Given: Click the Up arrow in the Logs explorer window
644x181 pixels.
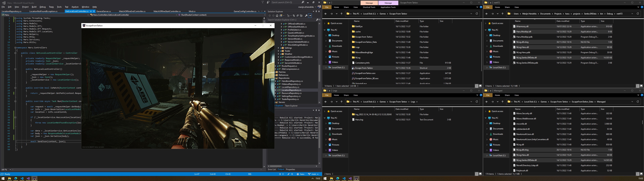Looking at the screenshot, I should [341, 102].
